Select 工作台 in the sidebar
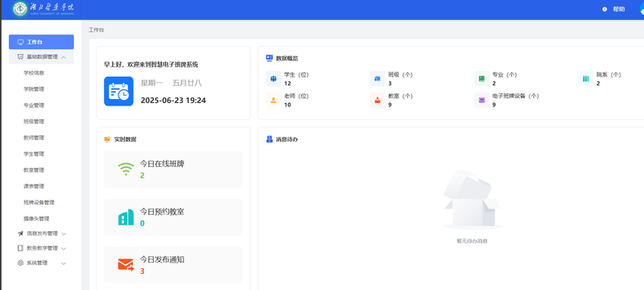The width and height of the screenshot is (644, 290). tap(42, 42)
